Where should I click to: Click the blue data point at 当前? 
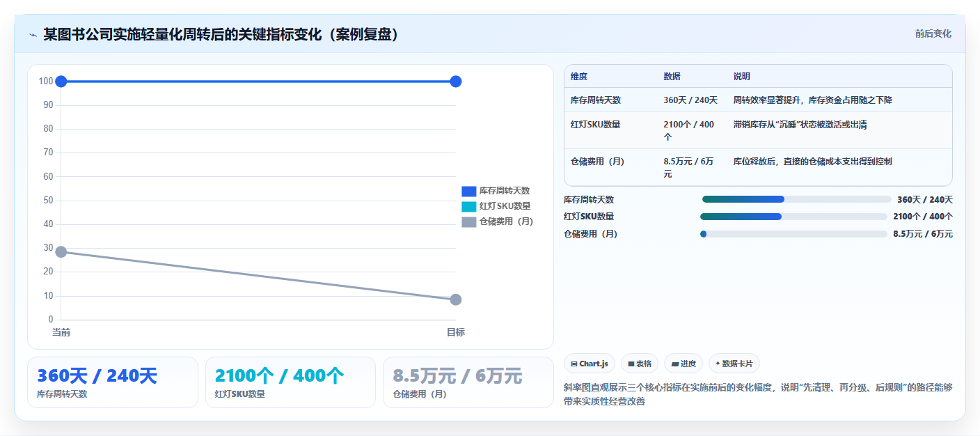point(61,81)
